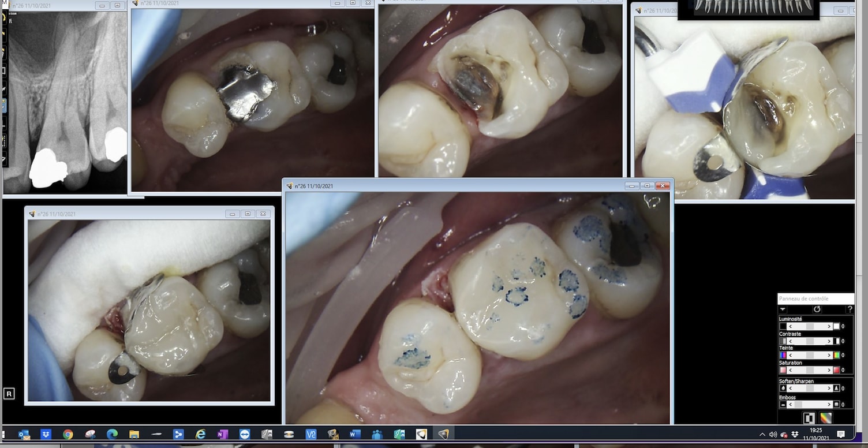
Task: Click the reset icon in the control panel
Action: pyautogui.click(x=817, y=309)
